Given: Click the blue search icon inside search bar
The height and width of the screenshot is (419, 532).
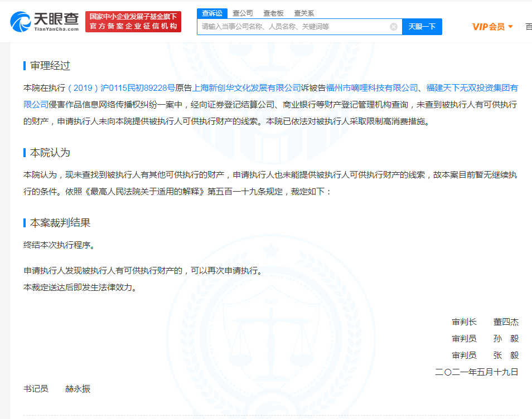Looking at the screenshot, I should pos(422,26).
